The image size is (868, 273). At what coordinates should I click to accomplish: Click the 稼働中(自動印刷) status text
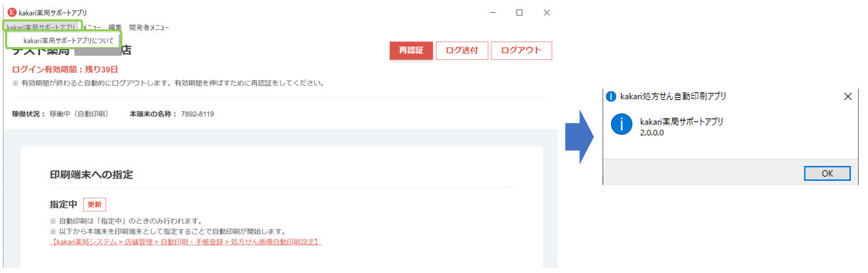79,114
